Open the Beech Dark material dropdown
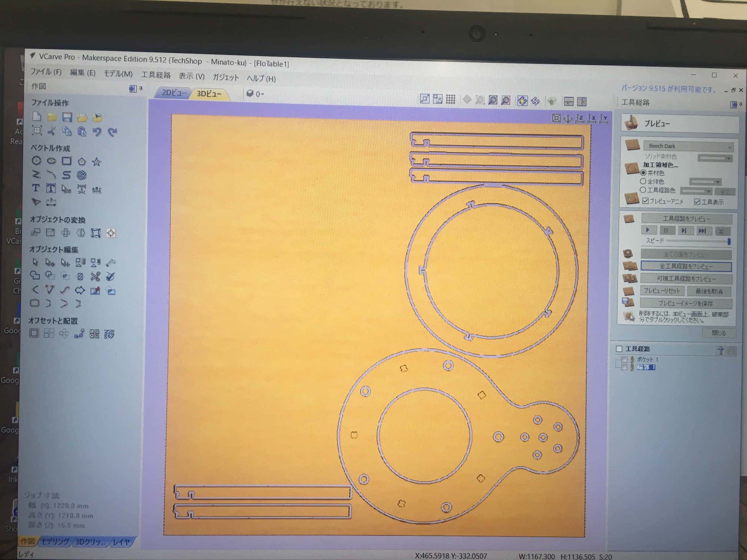Viewport: 747px width, 560px height. (x=688, y=146)
